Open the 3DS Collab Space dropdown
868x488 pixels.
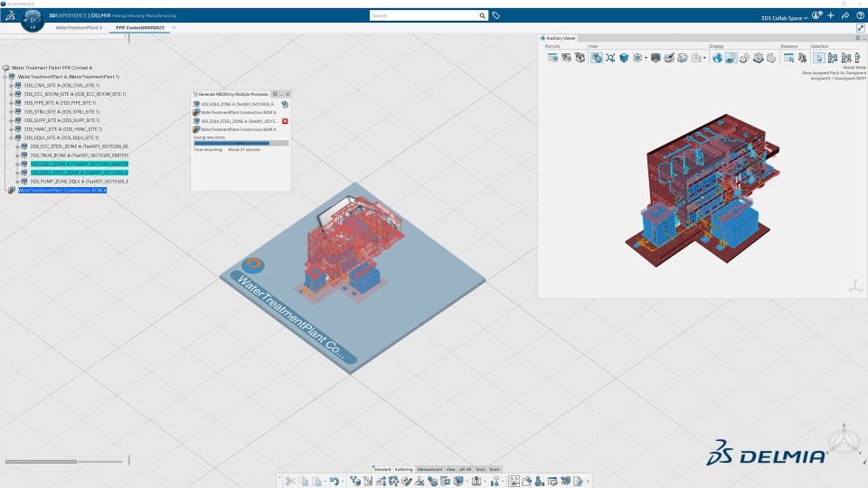[784, 18]
